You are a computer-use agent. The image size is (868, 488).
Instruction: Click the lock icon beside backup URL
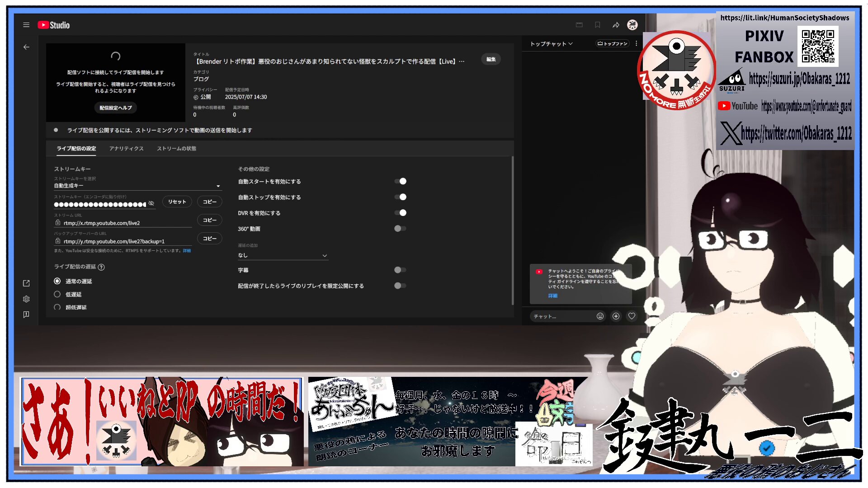[58, 241]
